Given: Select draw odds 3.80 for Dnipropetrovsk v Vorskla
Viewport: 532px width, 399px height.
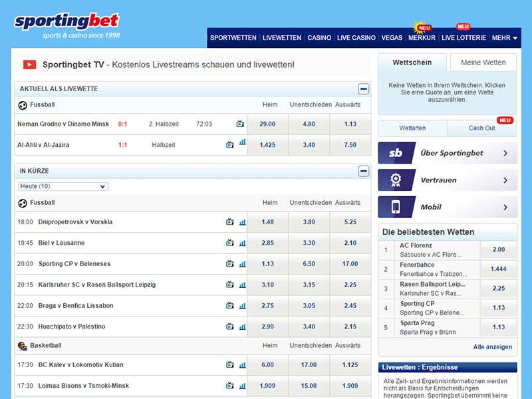Looking at the screenshot, I should [x=309, y=222].
